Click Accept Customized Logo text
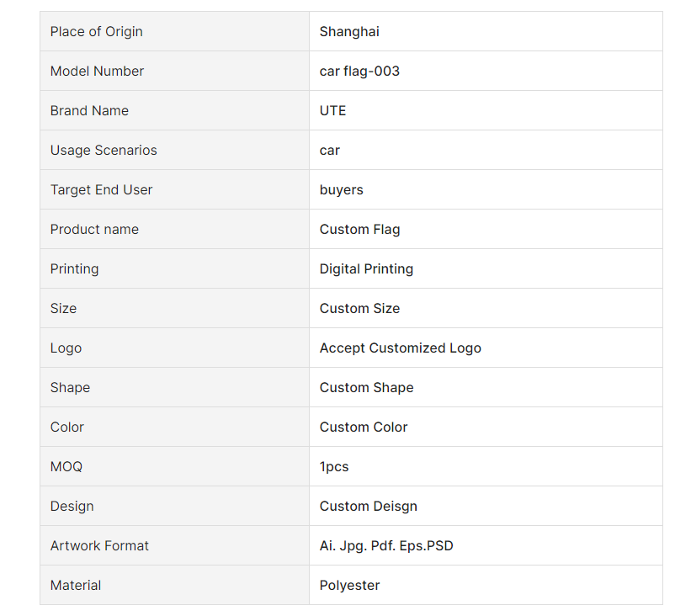This screenshot has height=616, width=691. pyautogui.click(x=400, y=348)
